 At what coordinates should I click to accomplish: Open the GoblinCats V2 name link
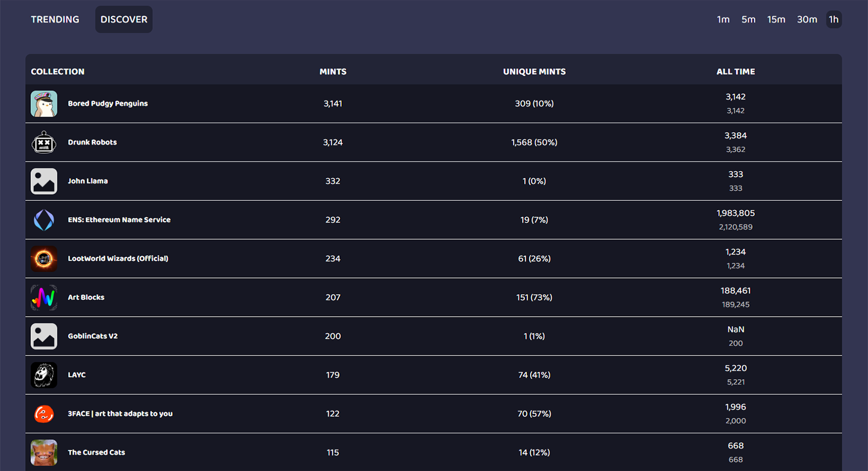[x=93, y=336]
